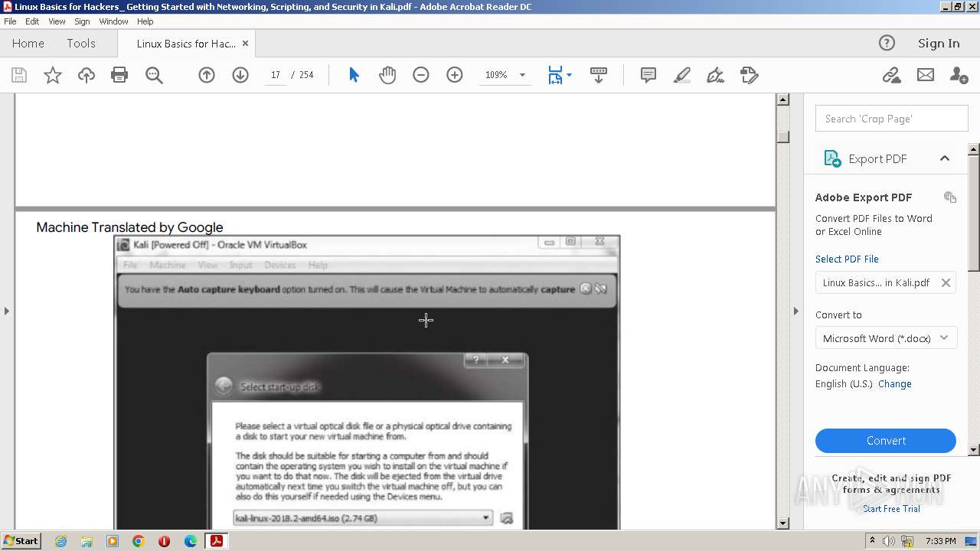Open the View menu
The width and height of the screenshot is (980, 551).
click(x=57, y=21)
